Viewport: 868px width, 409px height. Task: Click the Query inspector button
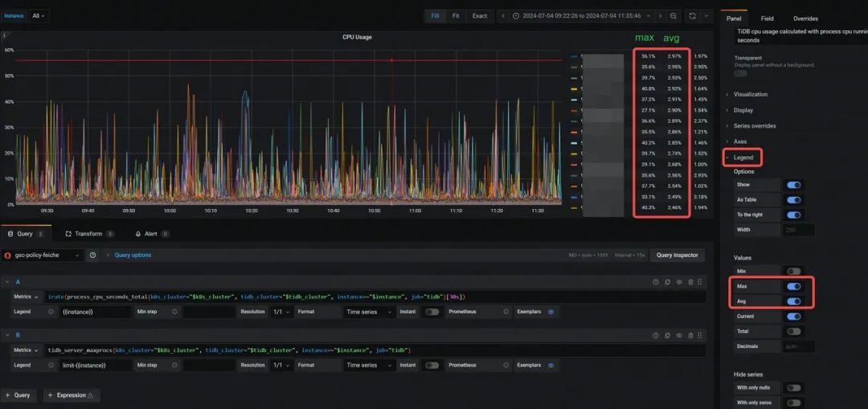pos(678,256)
